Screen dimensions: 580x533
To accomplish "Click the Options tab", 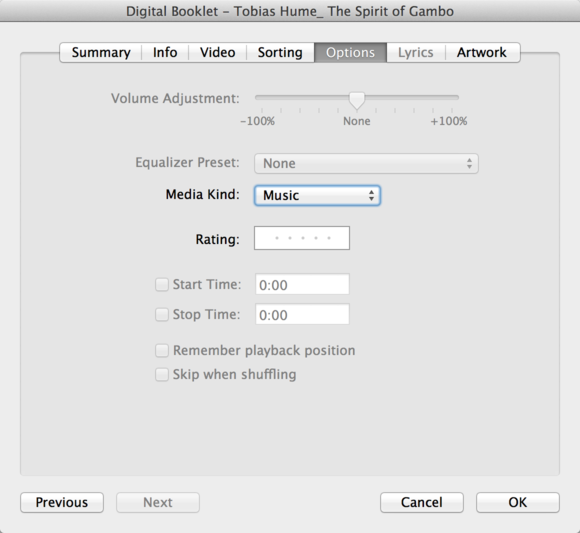I will click(x=350, y=53).
